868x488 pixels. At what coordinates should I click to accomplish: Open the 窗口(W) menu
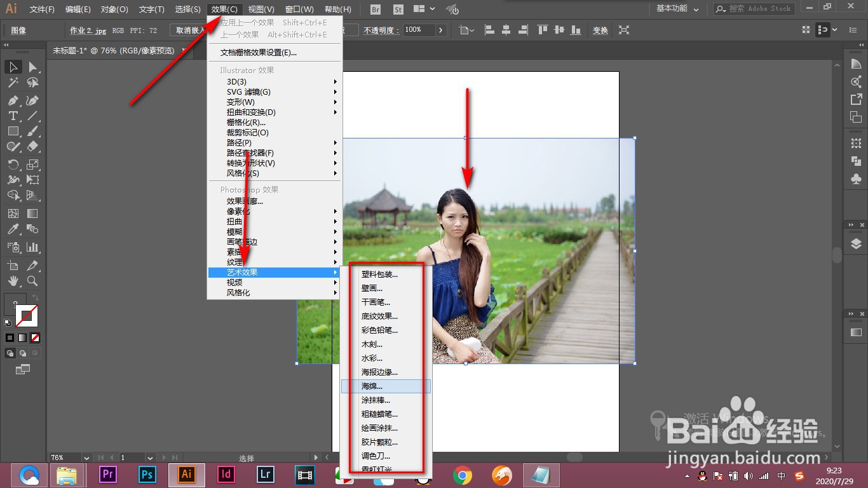click(x=299, y=10)
